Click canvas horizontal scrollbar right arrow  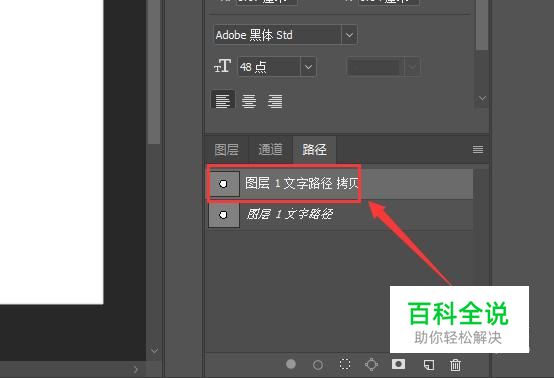point(136,370)
